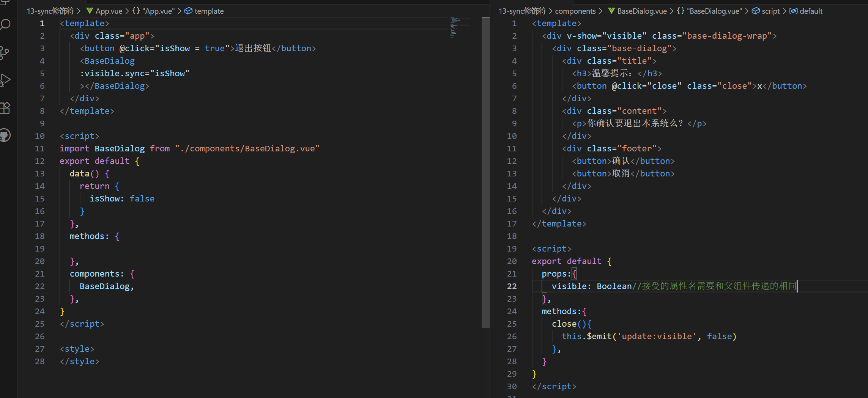Click "BaseDialog," inside the components object
Image resolution: width=868 pixels, height=398 pixels.
pyautogui.click(x=107, y=286)
